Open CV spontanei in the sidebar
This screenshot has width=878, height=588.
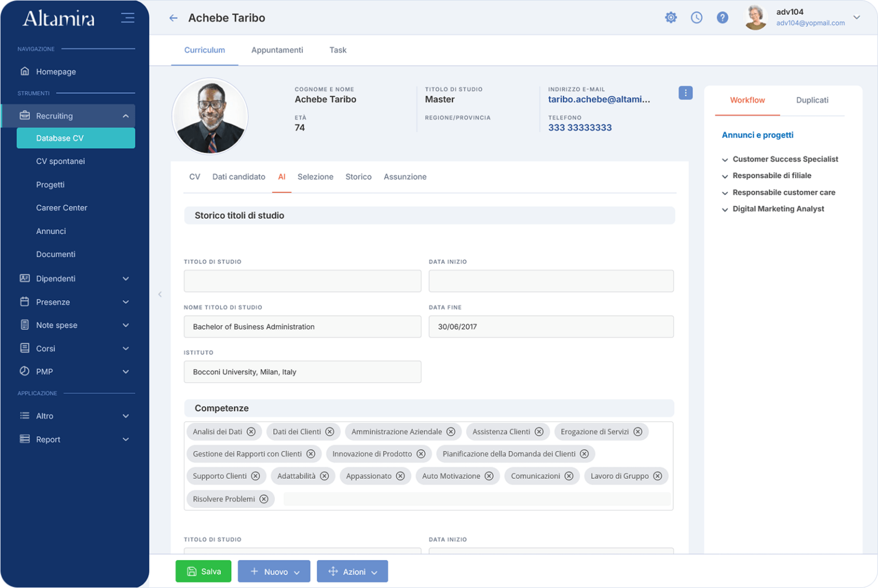tap(60, 161)
